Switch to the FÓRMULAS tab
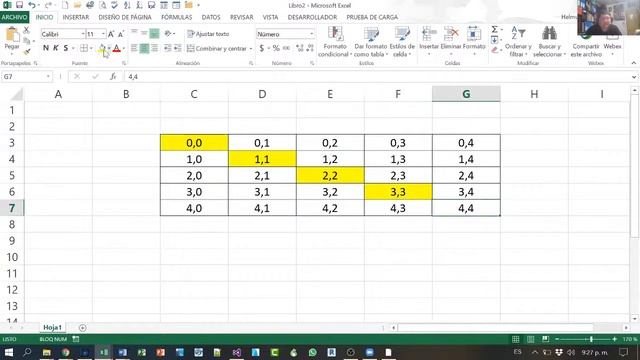This screenshot has width=640, height=360. coord(176,17)
